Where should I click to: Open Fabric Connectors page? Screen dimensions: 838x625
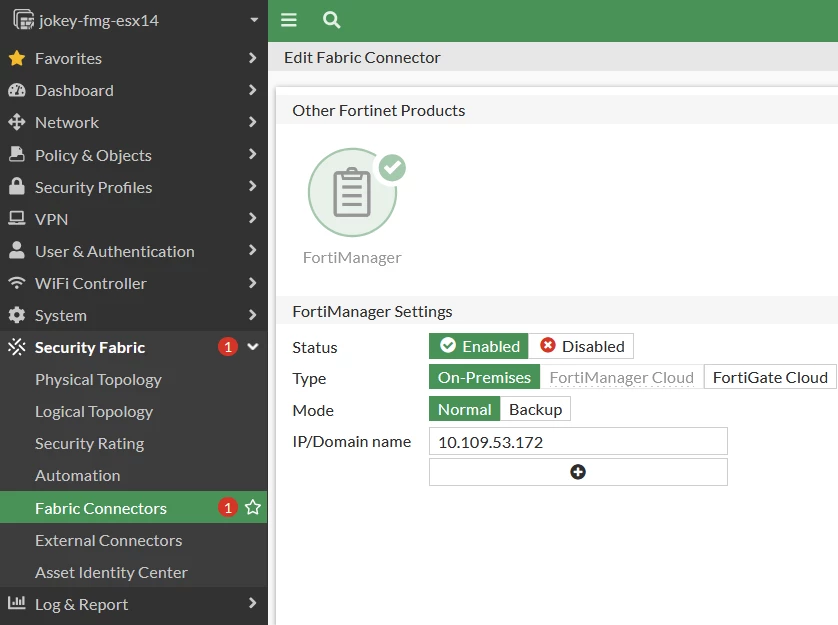tap(101, 508)
